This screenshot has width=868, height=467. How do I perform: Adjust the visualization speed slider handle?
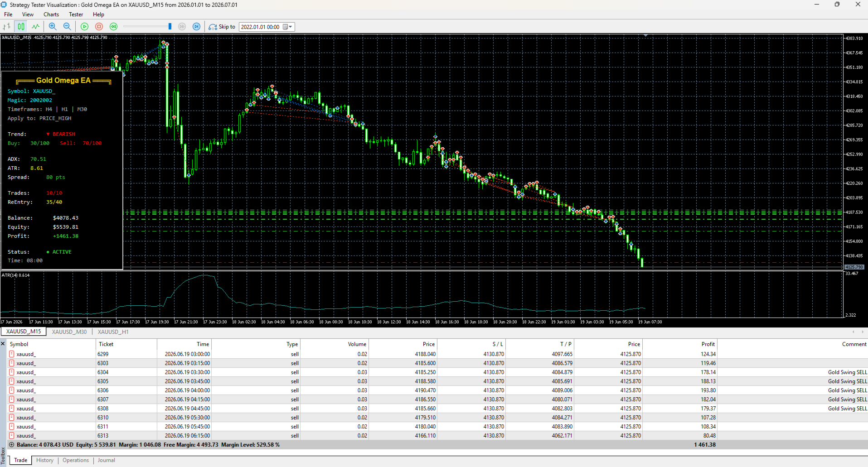coord(170,27)
